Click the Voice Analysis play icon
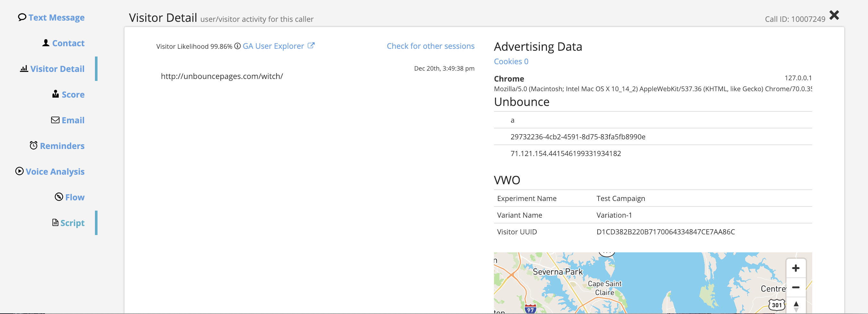This screenshot has width=868, height=314. 20,171
